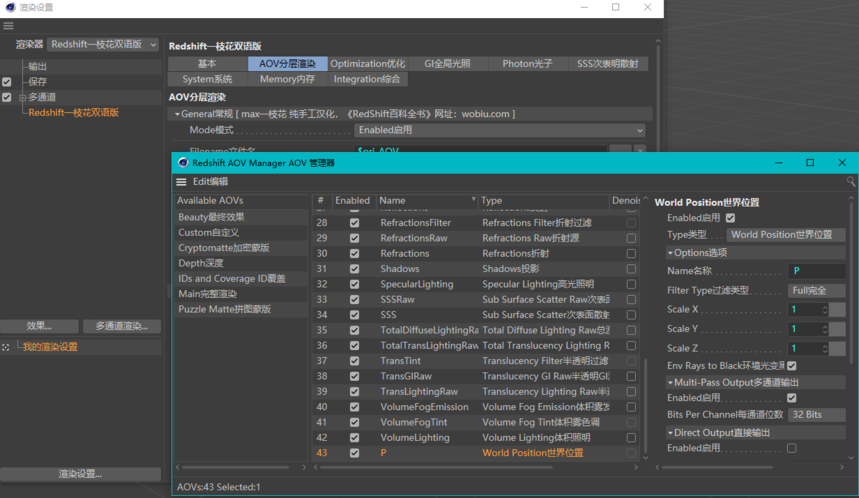Toggle enabled checkbox for P AOV row
Image resolution: width=859 pixels, height=498 pixels.
coord(354,453)
